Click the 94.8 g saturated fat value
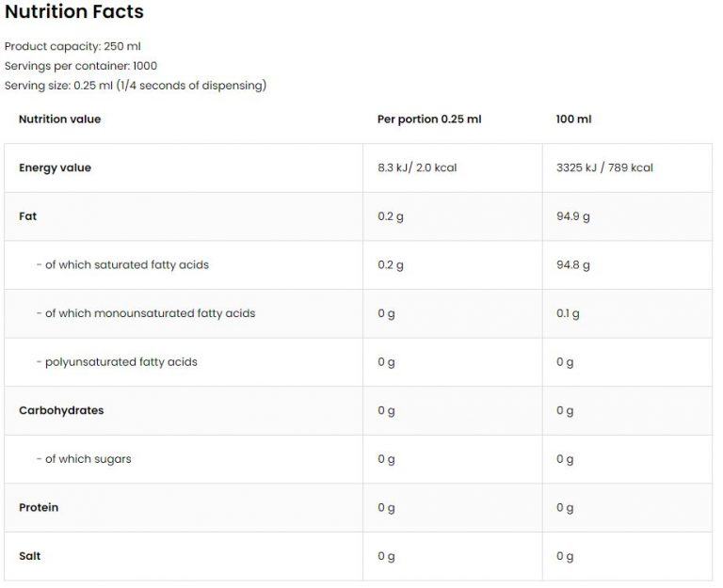This screenshot has width=723, height=588. (573, 265)
